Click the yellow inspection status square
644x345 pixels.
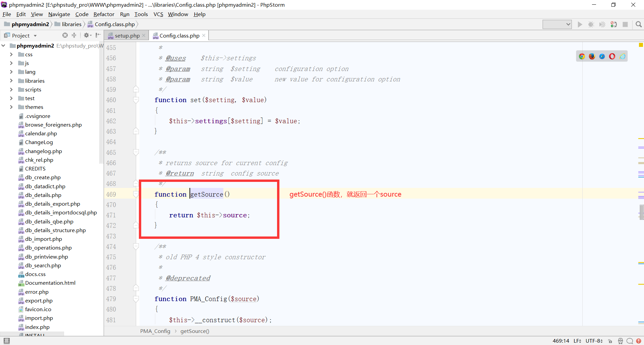coord(641,45)
